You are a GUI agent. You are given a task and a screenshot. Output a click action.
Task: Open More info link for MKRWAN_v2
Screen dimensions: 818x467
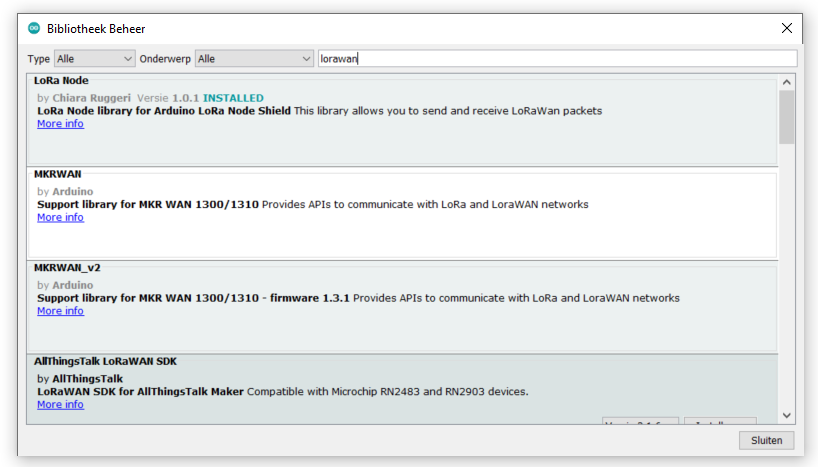[x=60, y=311]
